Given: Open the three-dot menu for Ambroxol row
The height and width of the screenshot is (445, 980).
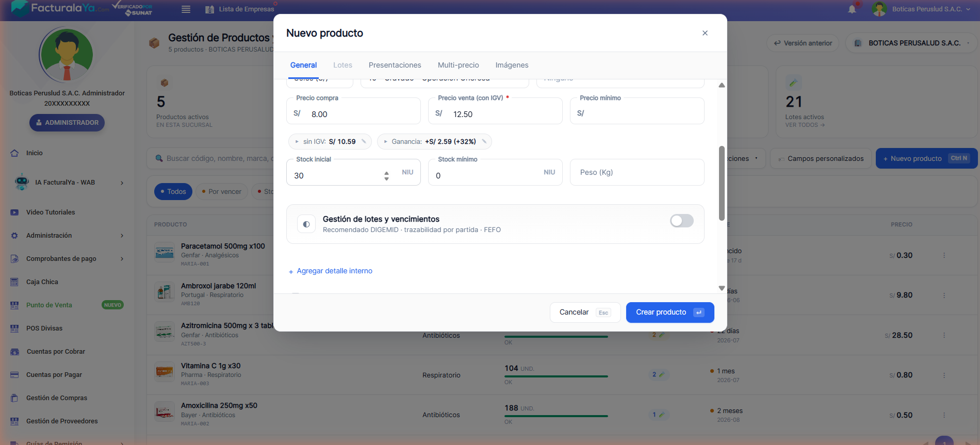Looking at the screenshot, I should (x=944, y=295).
